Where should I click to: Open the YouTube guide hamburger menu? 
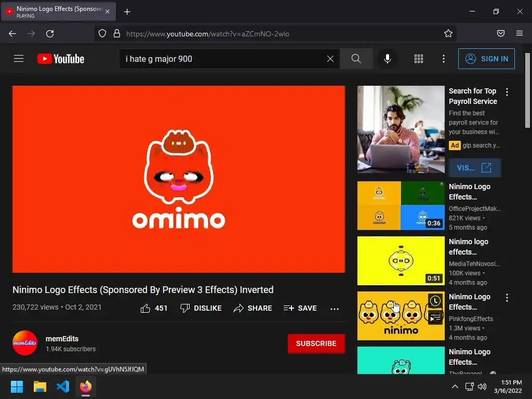(19, 59)
